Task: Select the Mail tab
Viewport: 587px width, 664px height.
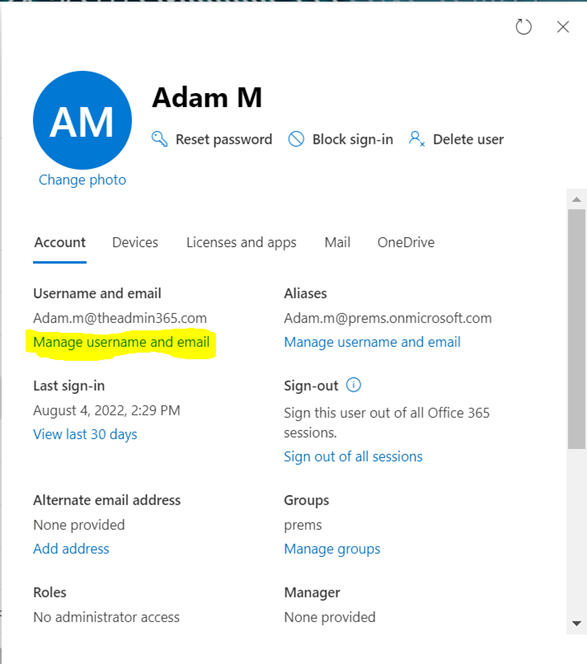Action: 337,242
